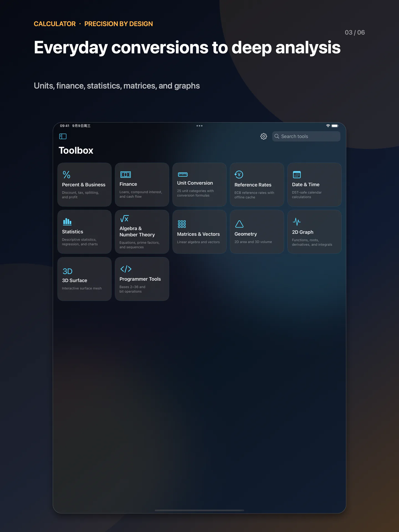Click the Matrices grid icon
Image resolution: width=399 pixels, height=532 pixels.
click(182, 224)
